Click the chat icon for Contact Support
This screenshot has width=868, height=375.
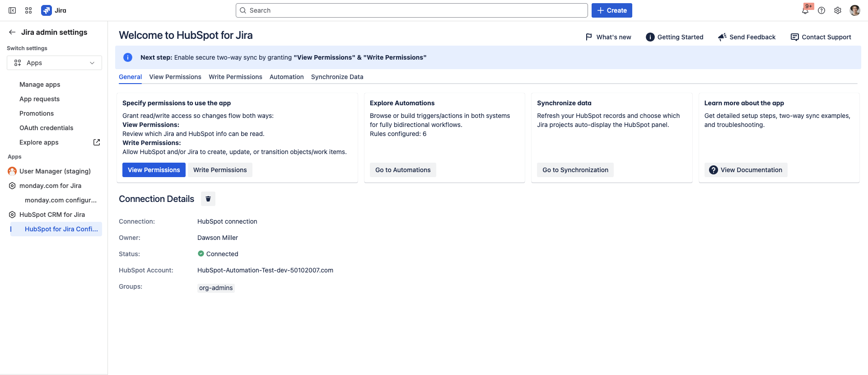pos(795,37)
